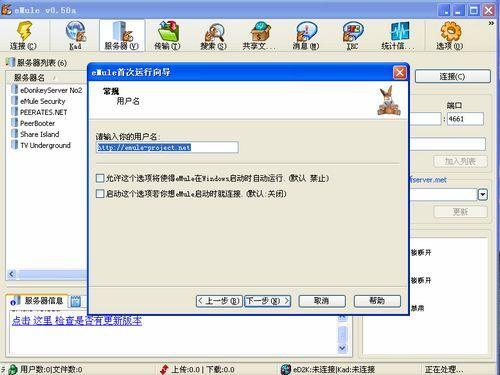Click scroll left arrow of the server list
The image size is (500, 375).
tap(11, 274)
